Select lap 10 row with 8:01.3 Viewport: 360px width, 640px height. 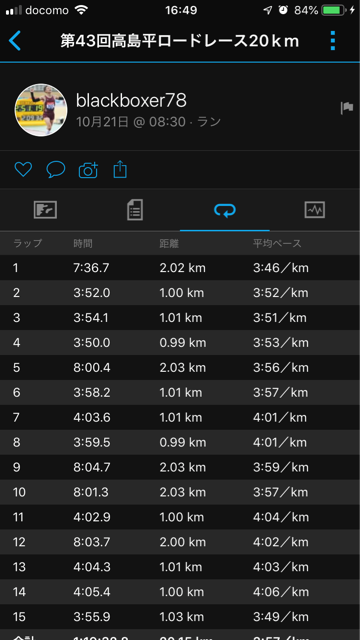[180, 492]
